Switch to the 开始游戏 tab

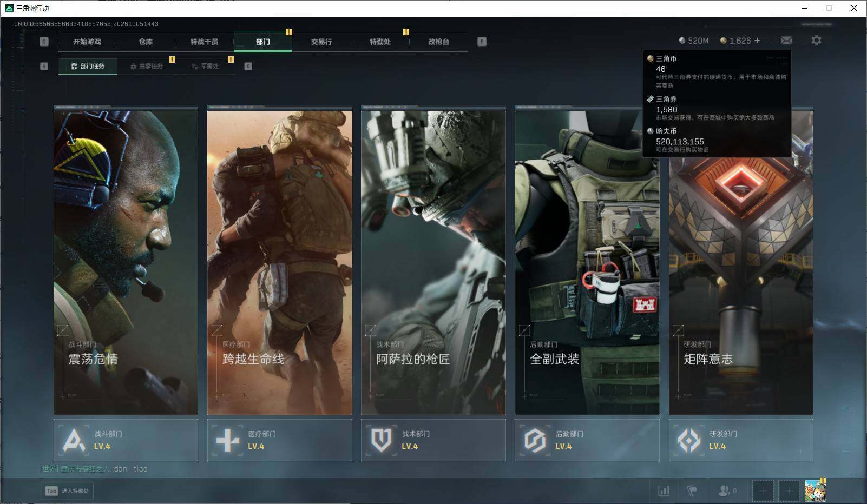87,42
